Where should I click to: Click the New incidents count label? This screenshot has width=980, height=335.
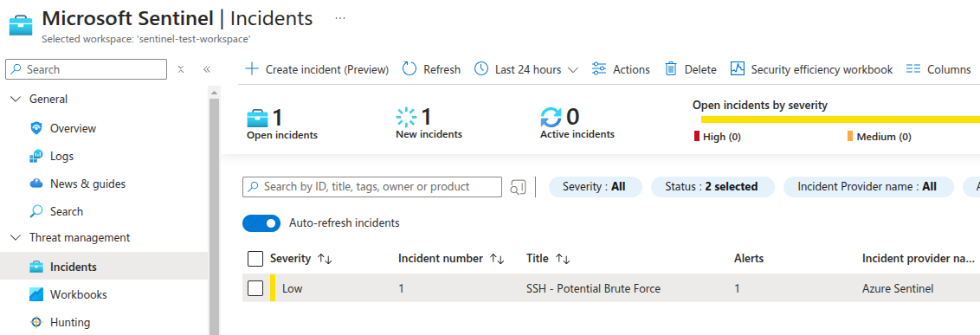(x=429, y=134)
